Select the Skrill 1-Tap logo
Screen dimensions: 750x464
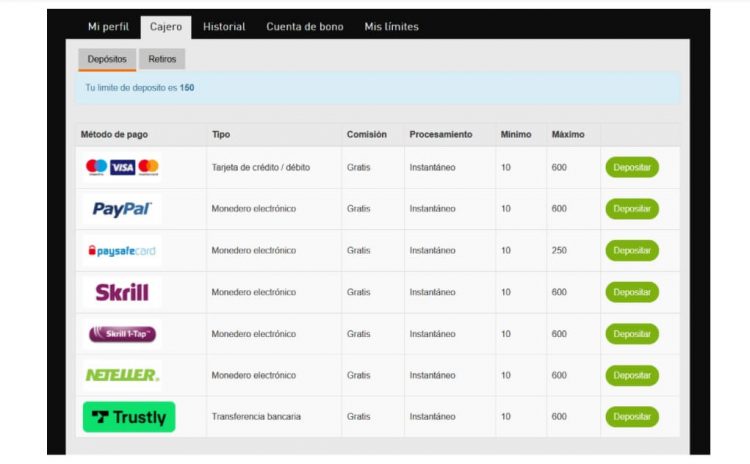click(122, 334)
